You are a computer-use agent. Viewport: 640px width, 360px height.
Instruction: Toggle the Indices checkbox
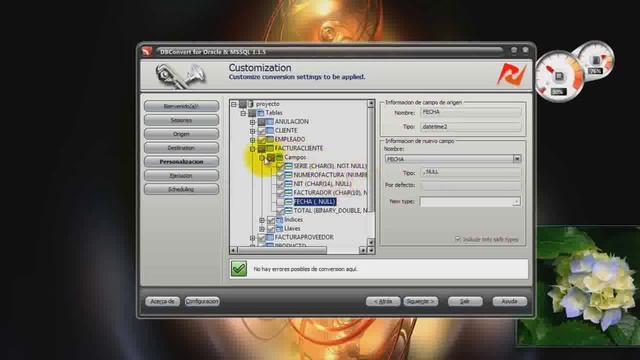pos(271,220)
